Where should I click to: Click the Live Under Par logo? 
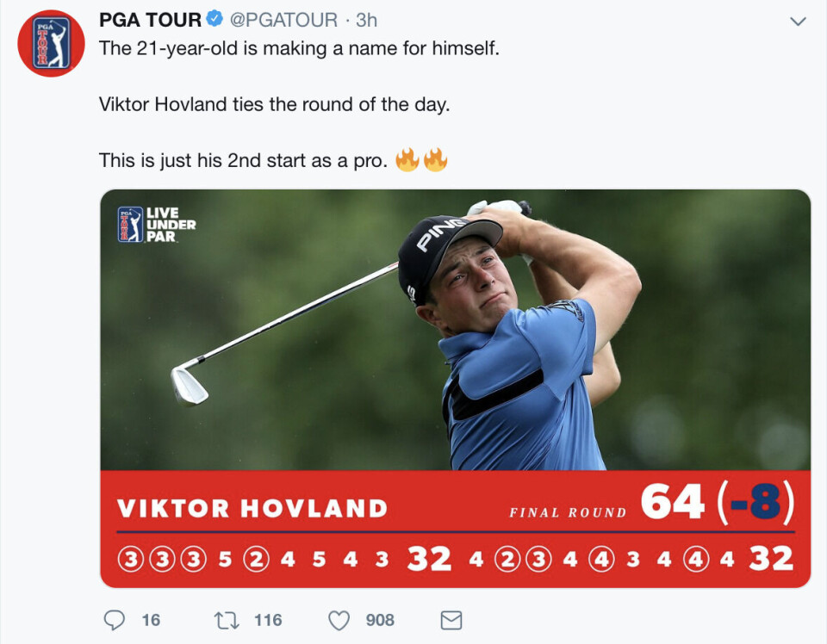(157, 225)
